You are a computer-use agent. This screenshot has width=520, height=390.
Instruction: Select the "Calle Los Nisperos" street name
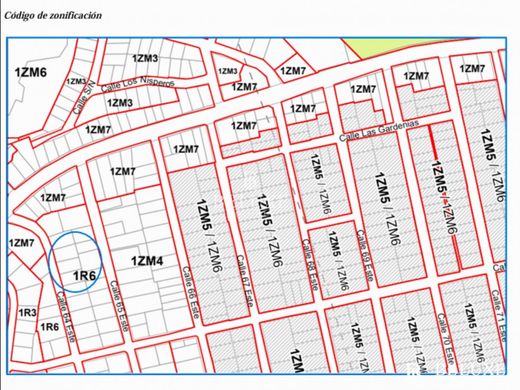coord(137,84)
